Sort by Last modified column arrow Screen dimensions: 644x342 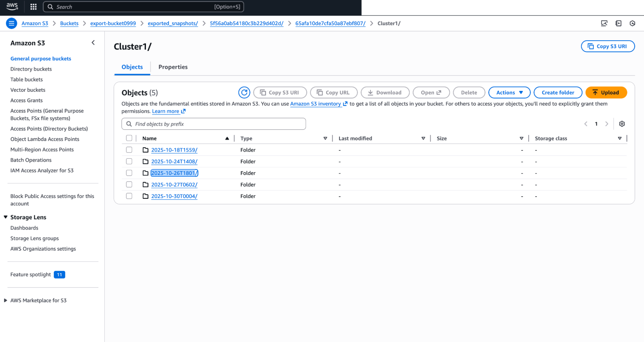tap(423, 138)
